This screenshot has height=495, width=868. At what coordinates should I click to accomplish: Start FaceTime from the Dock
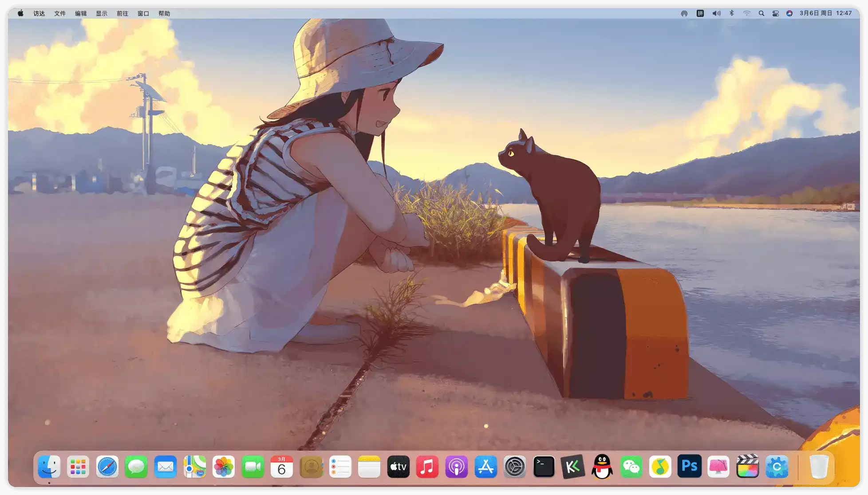click(253, 467)
